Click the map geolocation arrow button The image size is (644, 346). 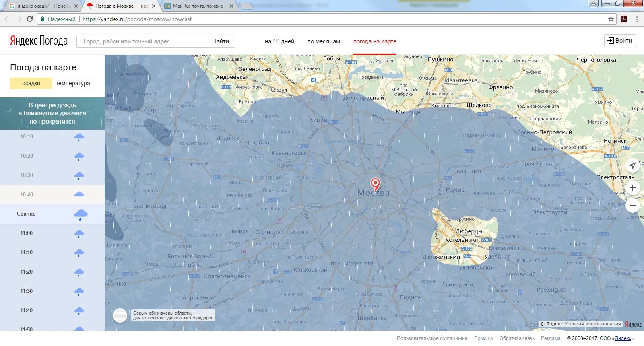633,165
